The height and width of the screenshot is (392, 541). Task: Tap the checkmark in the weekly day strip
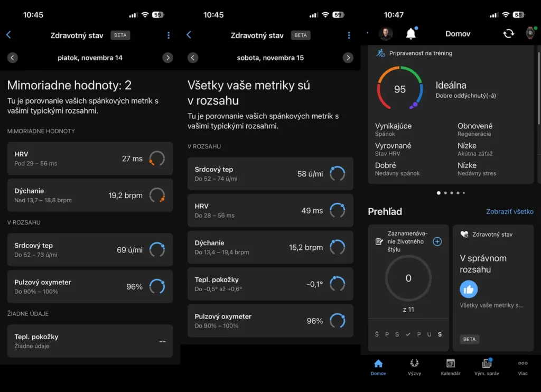[407, 334]
